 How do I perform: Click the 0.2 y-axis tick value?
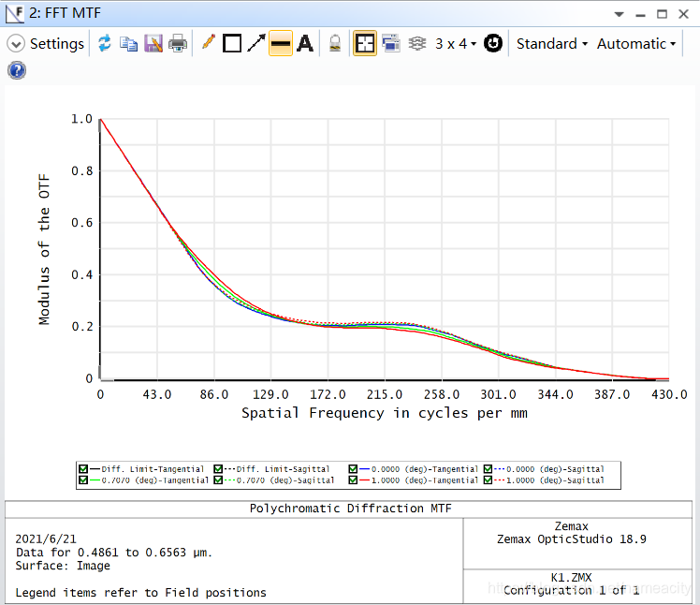[82, 327]
